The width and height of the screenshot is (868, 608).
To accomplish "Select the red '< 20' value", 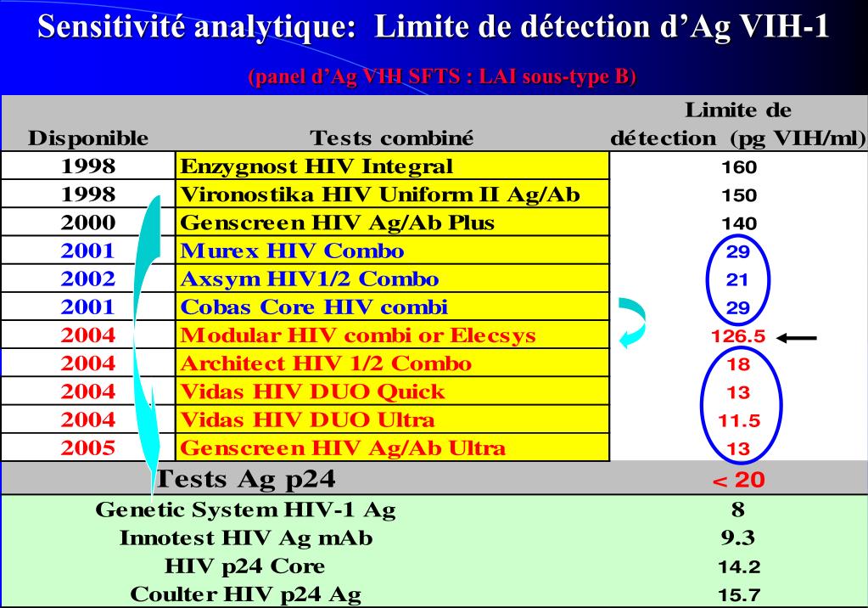I will click(x=738, y=480).
